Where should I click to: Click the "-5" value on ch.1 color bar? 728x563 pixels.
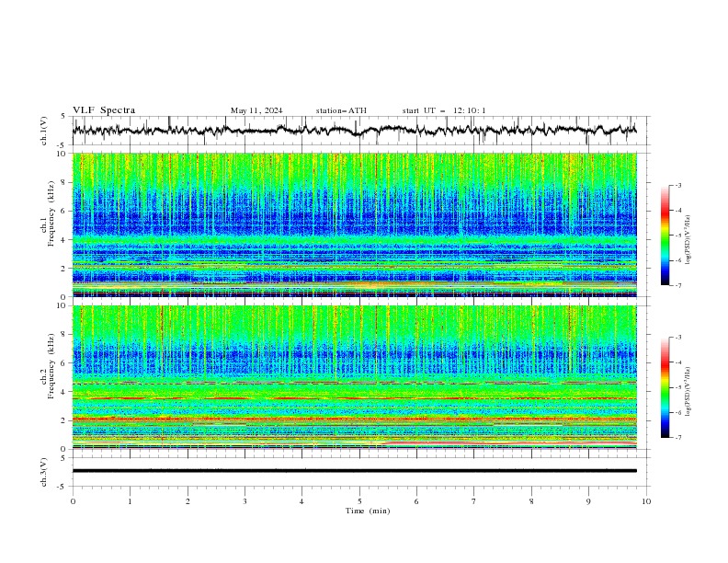[677, 236]
